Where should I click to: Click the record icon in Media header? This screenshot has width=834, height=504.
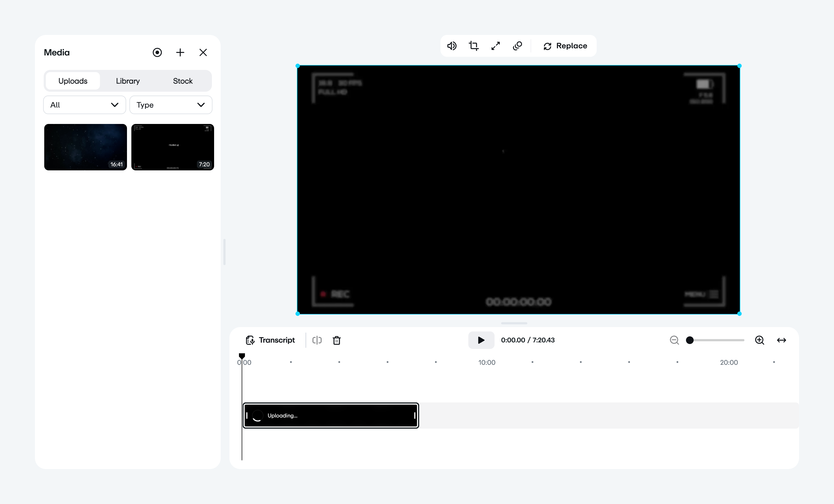tap(157, 52)
